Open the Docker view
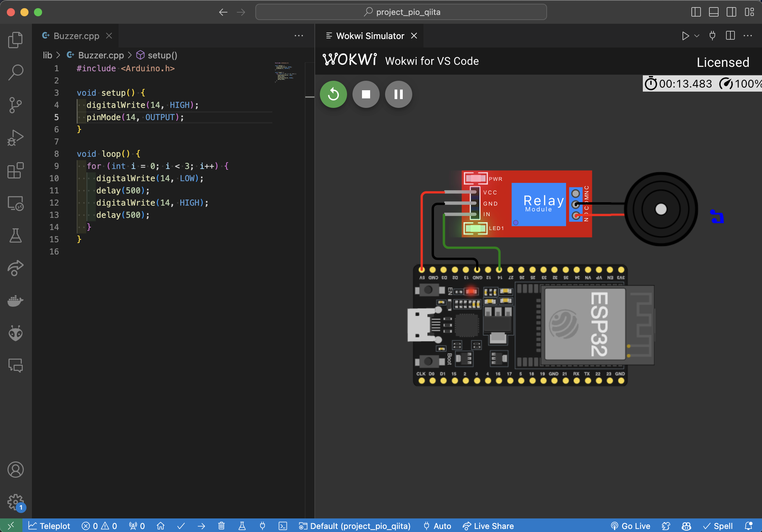Screen dimensions: 762x532 click(x=16, y=301)
